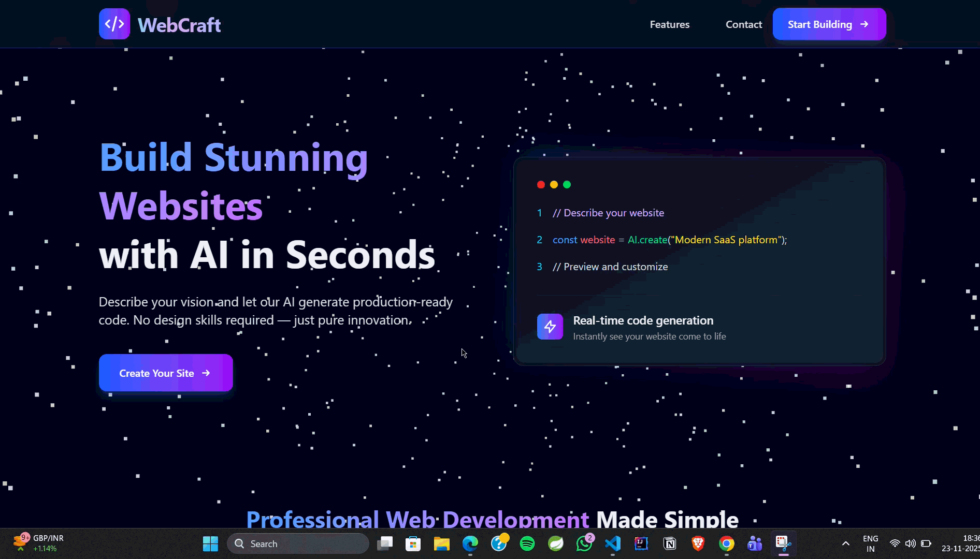Open Google Chrome from the taskbar
Screen dimensions: 980x559
pos(726,543)
